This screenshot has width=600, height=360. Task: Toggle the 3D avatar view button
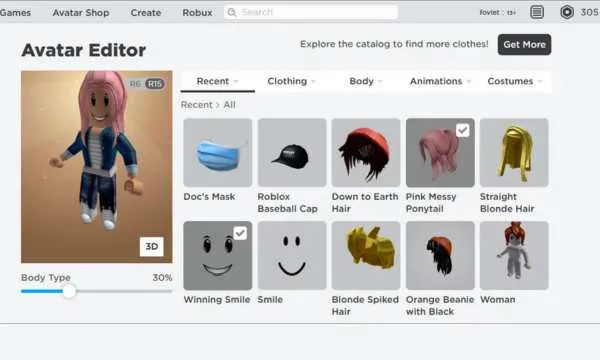tap(152, 246)
